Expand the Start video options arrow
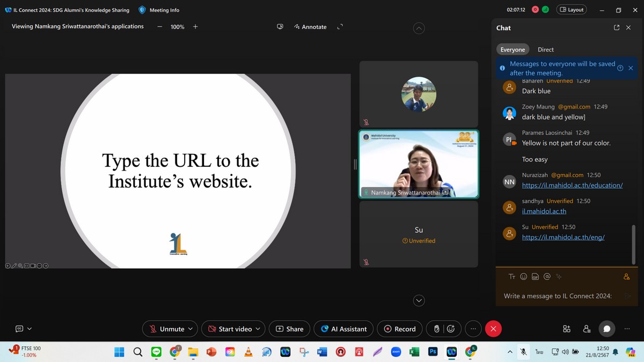644x362 pixels. click(x=258, y=329)
